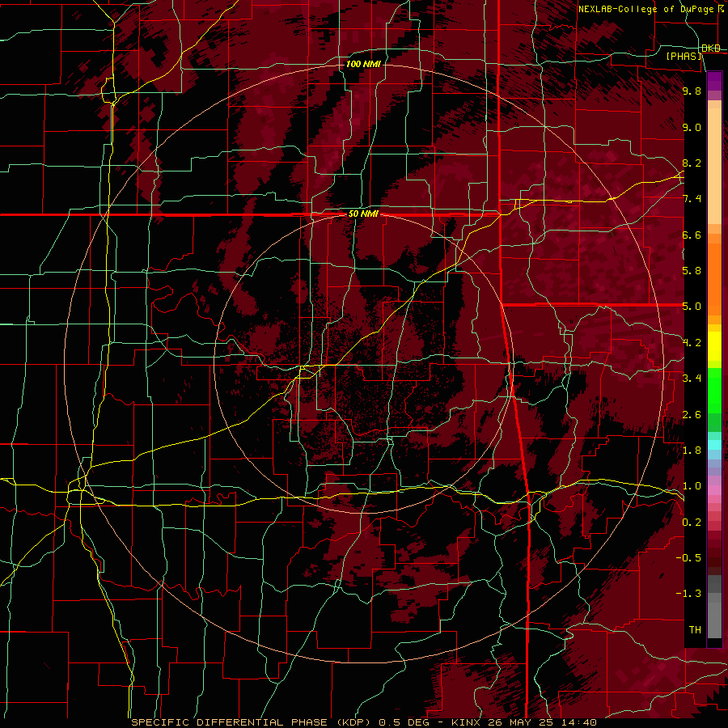The width and height of the screenshot is (728, 728).
Task: Click the 0.2 scale value
Action: [x=692, y=523]
